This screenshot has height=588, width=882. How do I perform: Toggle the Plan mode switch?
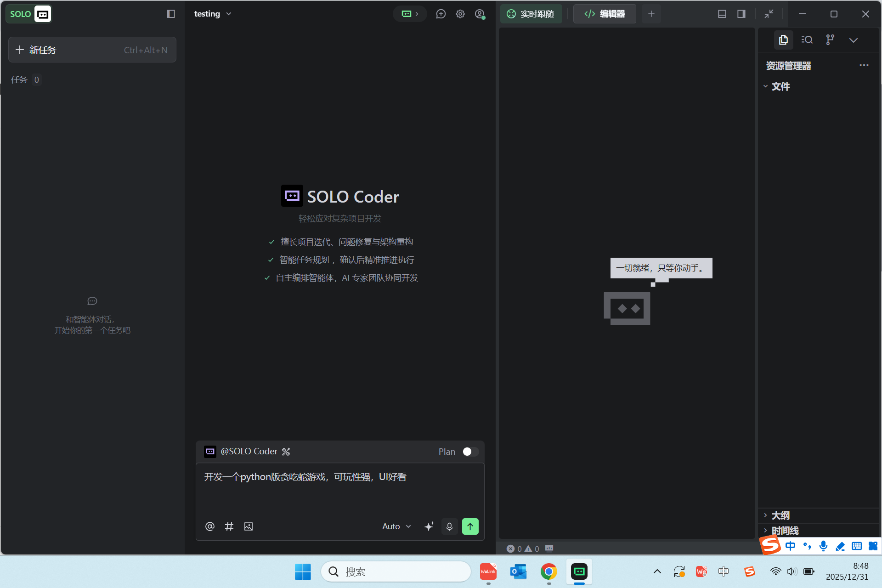coord(470,452)
